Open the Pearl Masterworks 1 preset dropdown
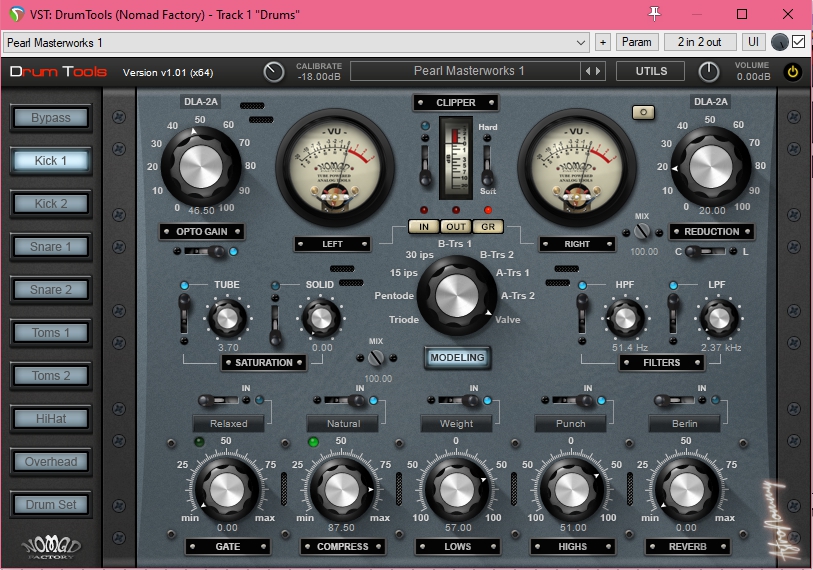 [x=297, y=43]
